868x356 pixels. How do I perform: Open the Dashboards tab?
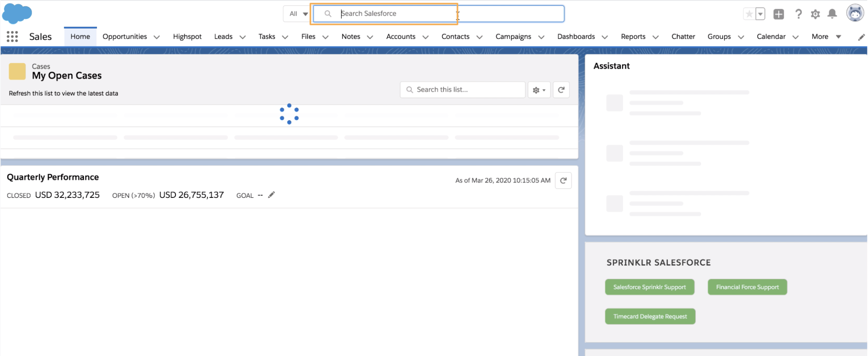(x=576, y=37)
